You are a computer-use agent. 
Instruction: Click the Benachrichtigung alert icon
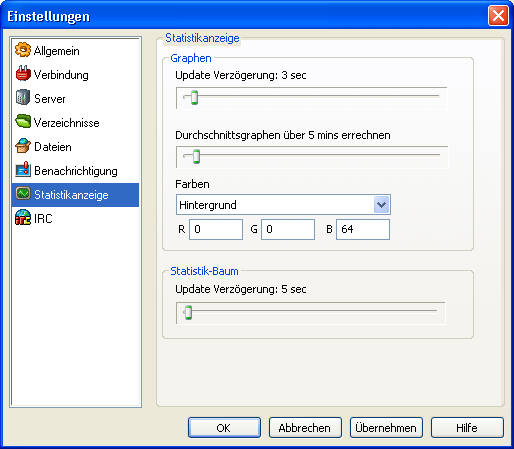point(23,170)
